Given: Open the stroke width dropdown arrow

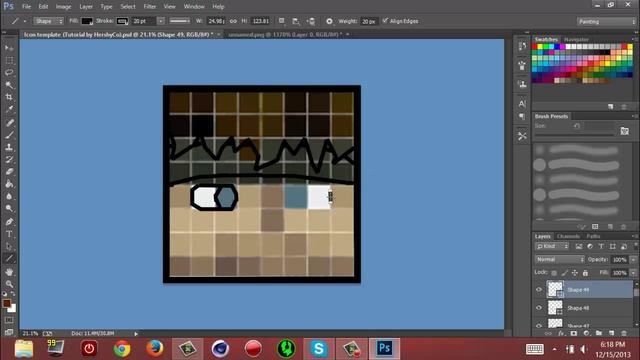Looking at the screenshot, I should pyautogui.click(x=161, y=21).
